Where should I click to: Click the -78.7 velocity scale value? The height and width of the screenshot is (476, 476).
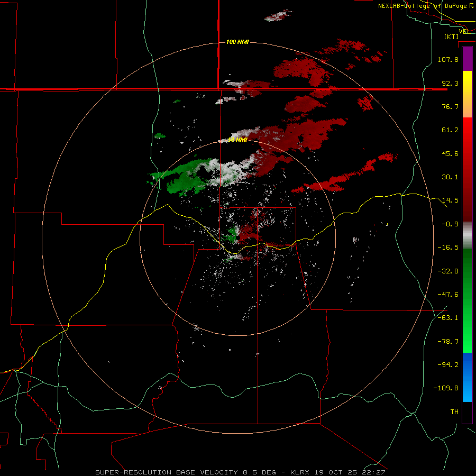point(448,342)
